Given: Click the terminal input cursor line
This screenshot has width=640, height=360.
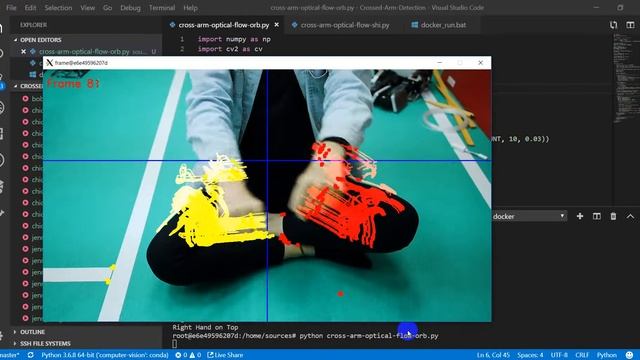Looking at the screenshot, I should 174,344.
